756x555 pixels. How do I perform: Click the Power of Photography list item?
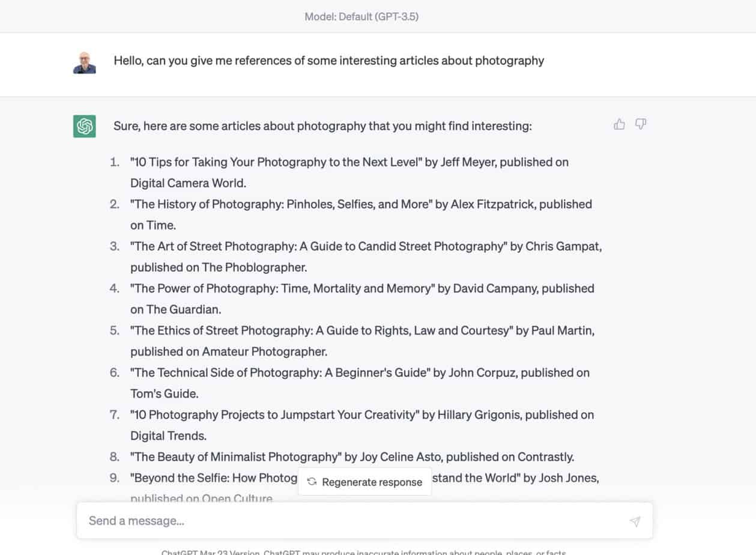[x=362, y=299]
